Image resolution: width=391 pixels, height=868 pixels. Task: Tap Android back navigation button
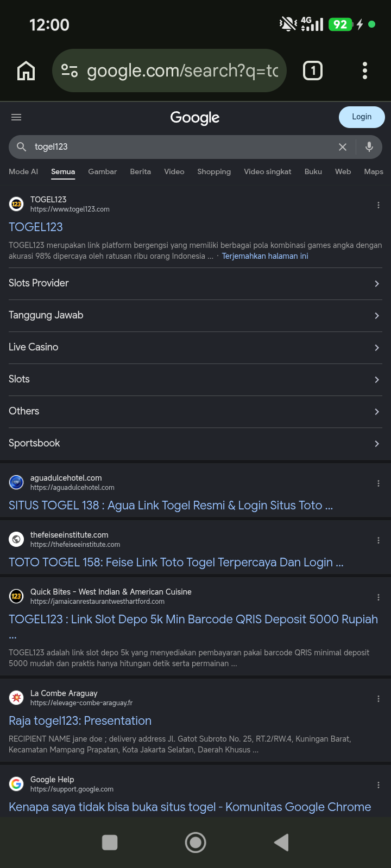tap(281, 843)
